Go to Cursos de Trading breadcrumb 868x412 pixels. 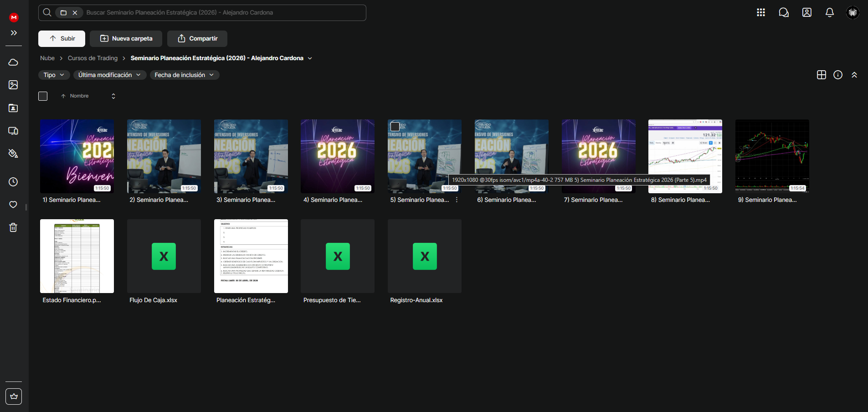[x=92, y=58]
